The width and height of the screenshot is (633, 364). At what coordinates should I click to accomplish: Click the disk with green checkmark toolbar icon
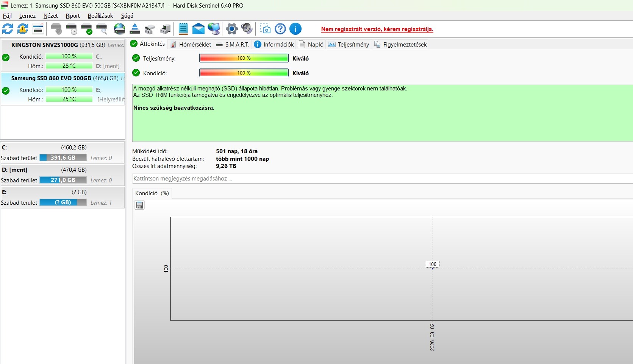tap(86, 29)
